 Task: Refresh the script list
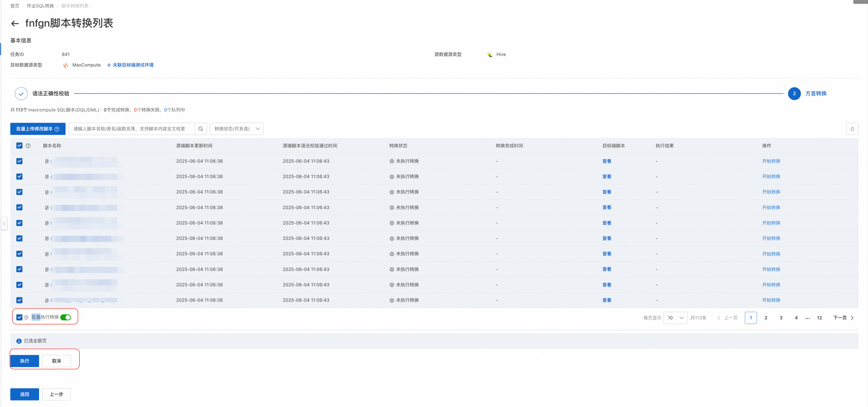tap(852, 129)
